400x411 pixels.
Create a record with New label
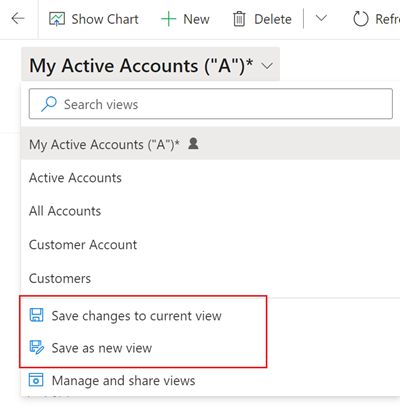[x=196, y=19]
